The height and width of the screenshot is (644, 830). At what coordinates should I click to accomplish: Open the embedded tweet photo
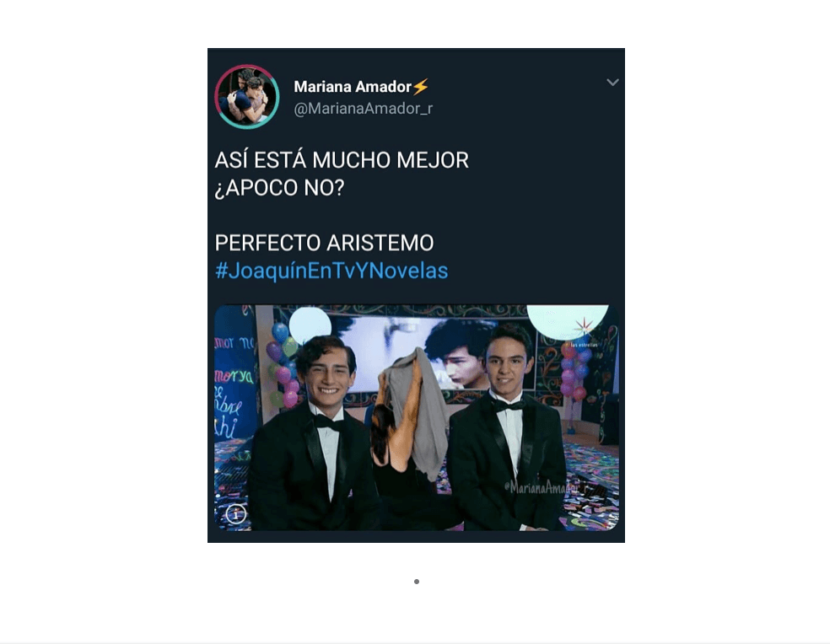click(x=416, y=417)
